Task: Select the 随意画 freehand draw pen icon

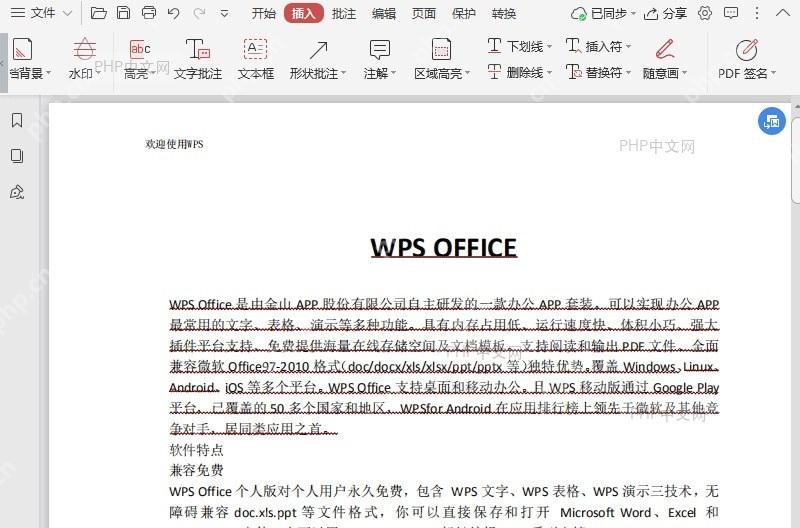Action: tap(665, 49)
